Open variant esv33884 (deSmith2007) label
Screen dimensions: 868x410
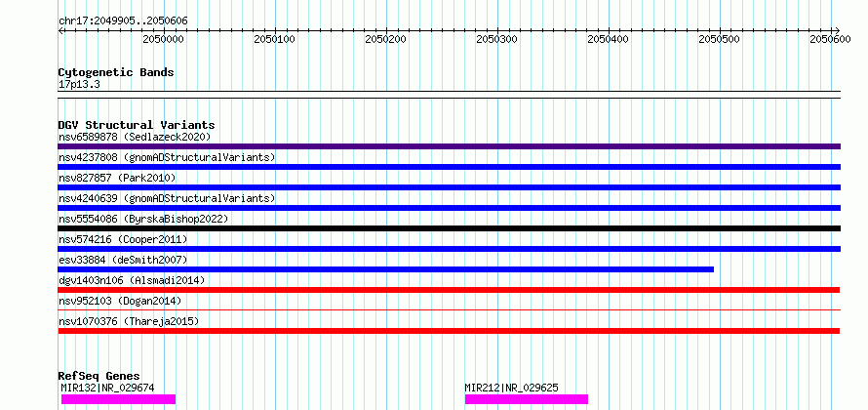(123, 260)
